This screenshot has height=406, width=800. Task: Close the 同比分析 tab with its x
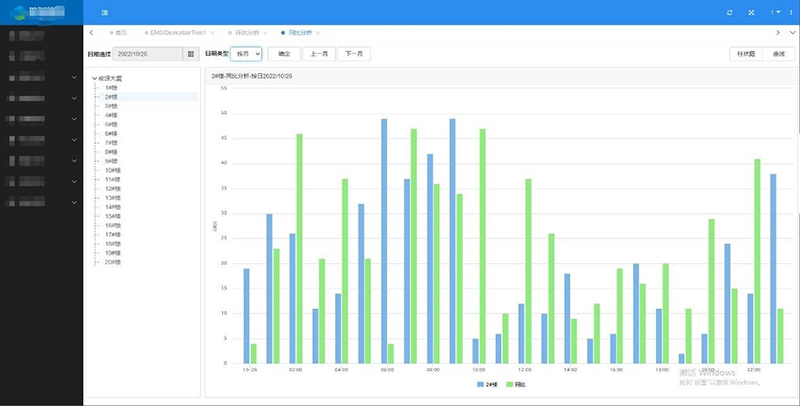click(x=319, y=33)
